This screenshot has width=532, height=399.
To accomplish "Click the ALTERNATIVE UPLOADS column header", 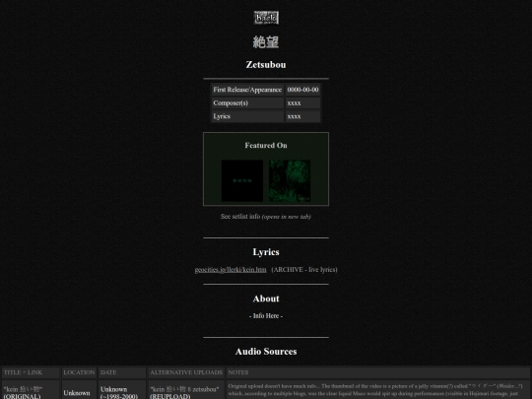I will click(x=186, y=372).
